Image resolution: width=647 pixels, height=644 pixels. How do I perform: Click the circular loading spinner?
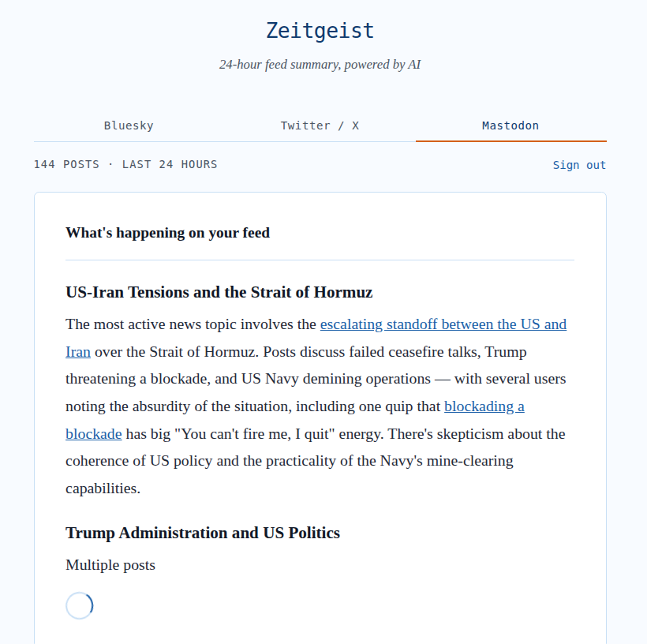point(80,605)
